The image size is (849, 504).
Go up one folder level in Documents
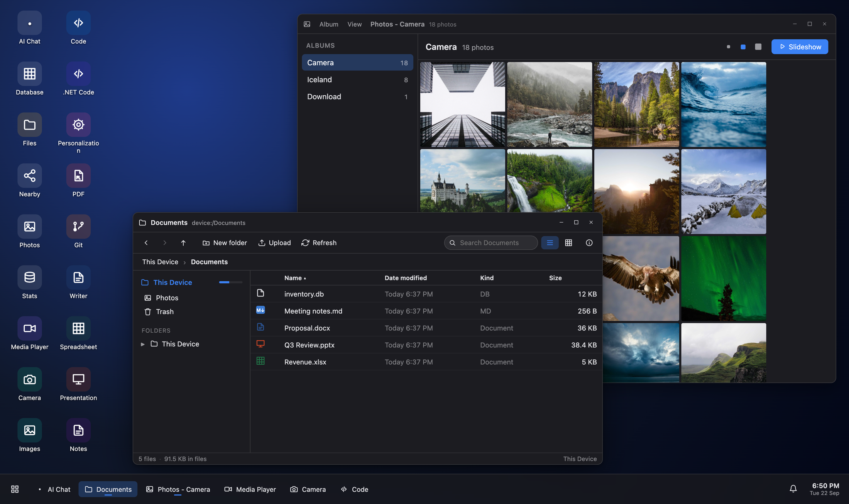pos(183,243)
